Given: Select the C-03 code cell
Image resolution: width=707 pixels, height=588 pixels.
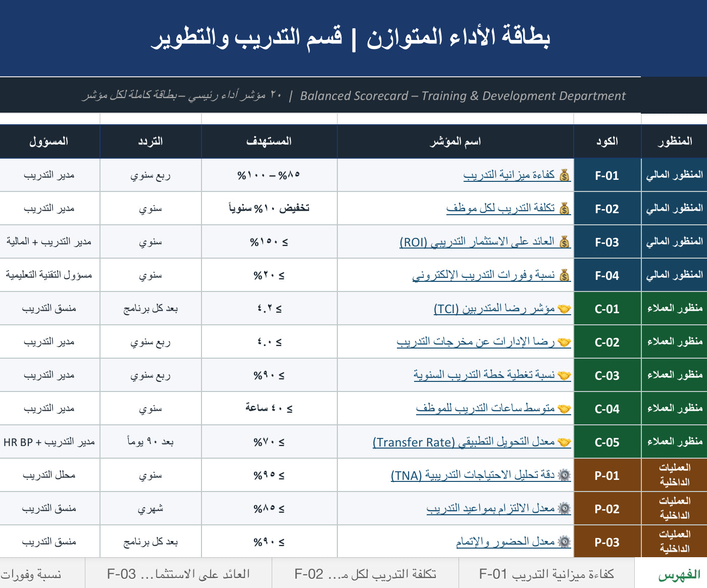Looking at the screenshot, I should click(607, 375).
